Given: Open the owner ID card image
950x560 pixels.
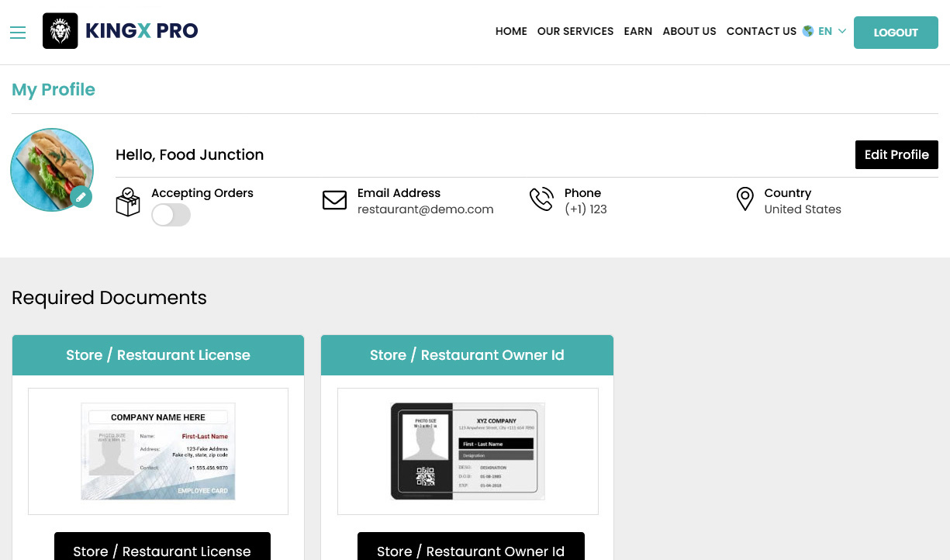Looking at the screenshot, I should (x=468, y=451).
